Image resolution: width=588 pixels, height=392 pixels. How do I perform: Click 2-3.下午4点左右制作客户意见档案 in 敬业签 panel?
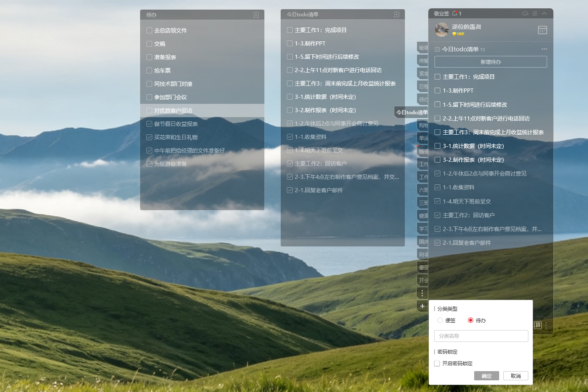coord(492,229)
